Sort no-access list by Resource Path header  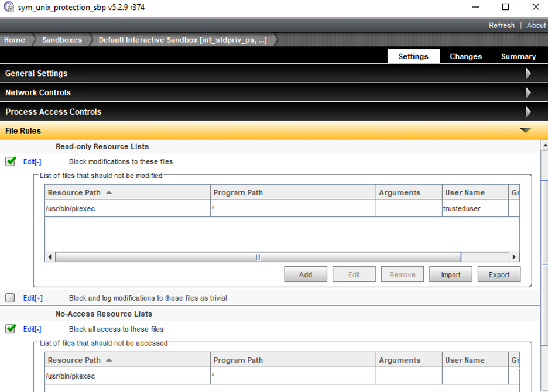[128, 360]
